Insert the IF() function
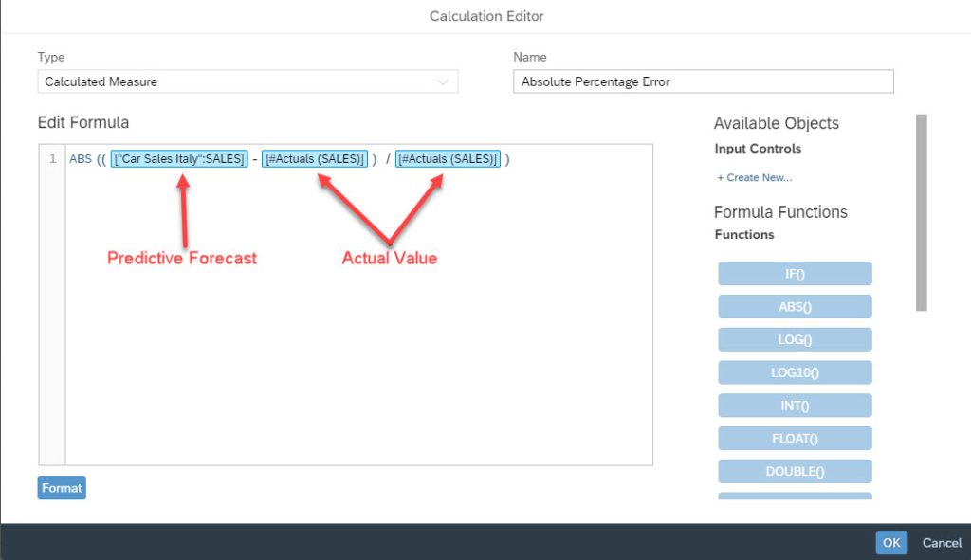Image resolution: width=971 pixels, height=560 pixels. point(796,274)
